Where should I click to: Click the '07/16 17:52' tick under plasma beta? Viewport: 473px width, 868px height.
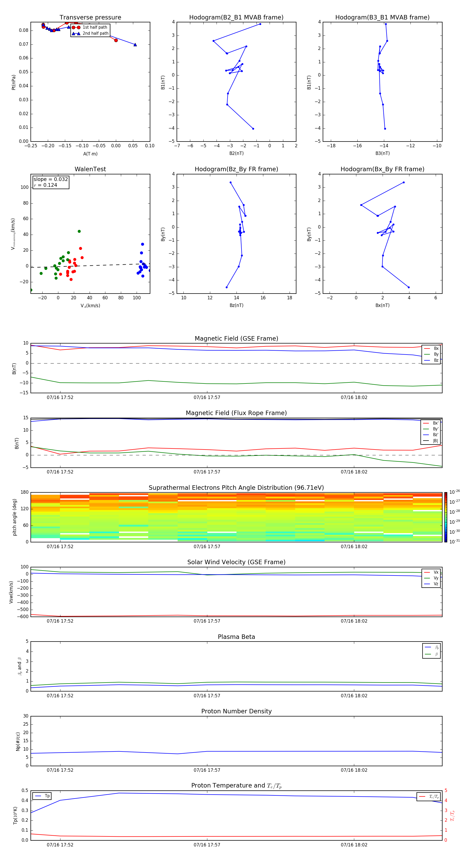point(60,696)
